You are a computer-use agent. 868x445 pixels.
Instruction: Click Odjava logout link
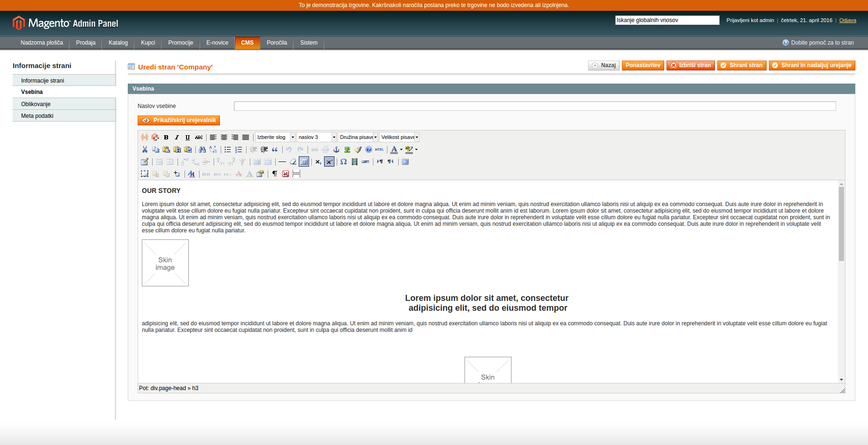point(848,20)
